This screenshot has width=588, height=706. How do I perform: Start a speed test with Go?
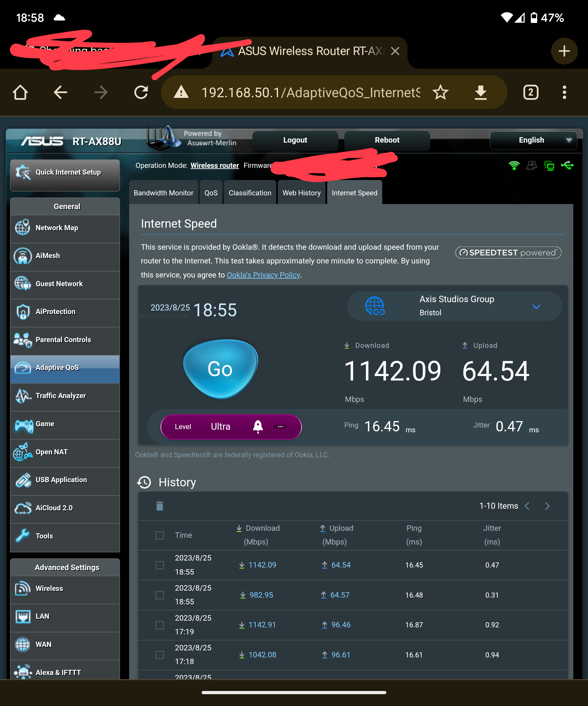220,369
